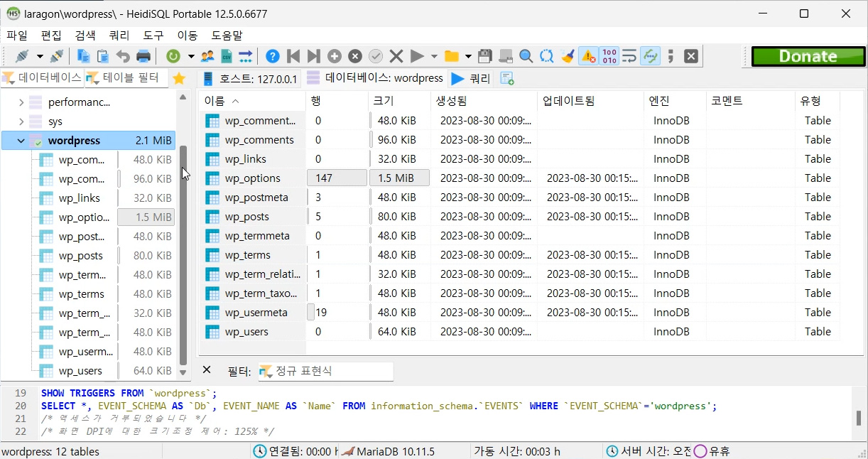The image size is (868, 459).
Task: Open the 도구 menu
Action: pyautogui.click(x=153, y=35)
